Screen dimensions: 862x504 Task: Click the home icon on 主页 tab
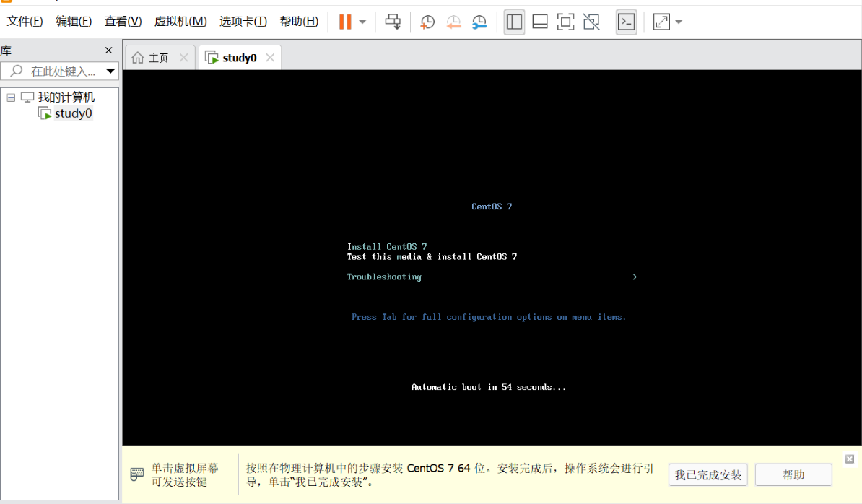click(138, 58)
